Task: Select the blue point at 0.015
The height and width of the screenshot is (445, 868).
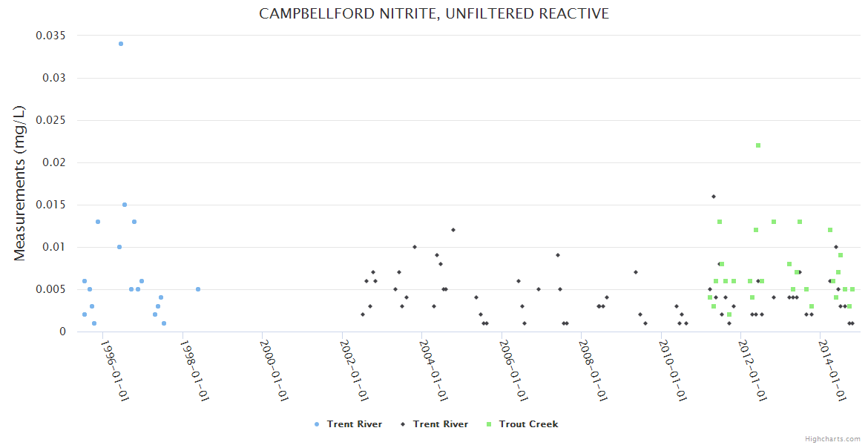Action: [125, 205]
